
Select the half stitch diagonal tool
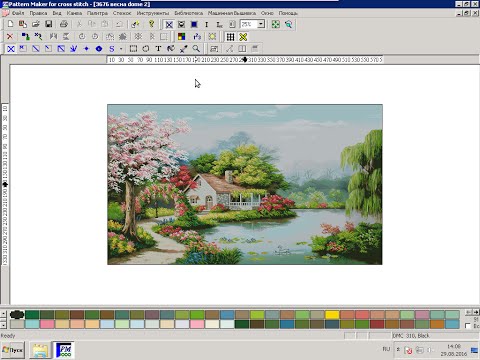36,49
